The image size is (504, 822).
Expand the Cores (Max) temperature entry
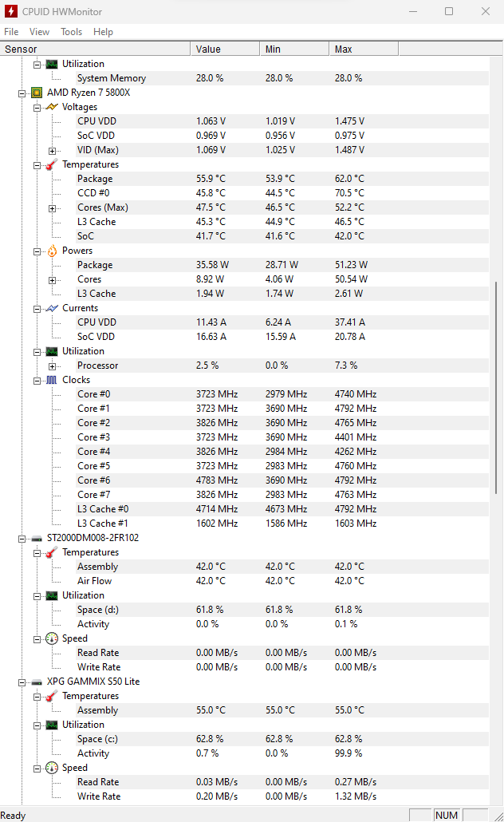(52, 208)
